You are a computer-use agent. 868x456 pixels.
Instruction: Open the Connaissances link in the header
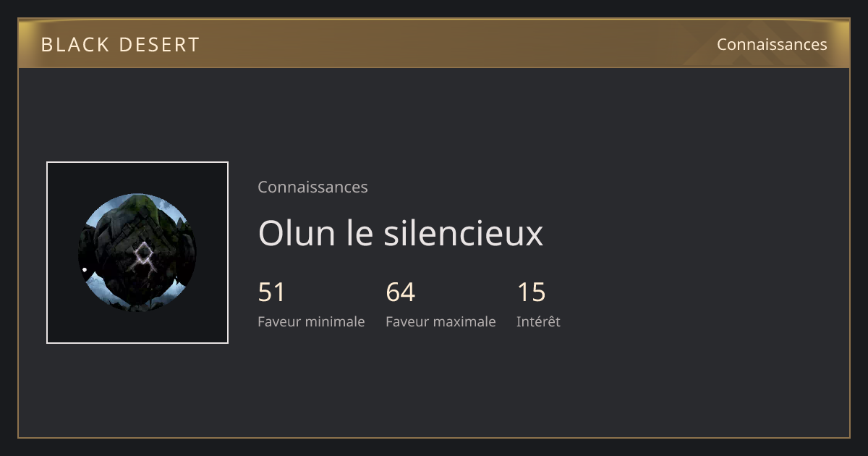tap(772, 44)
